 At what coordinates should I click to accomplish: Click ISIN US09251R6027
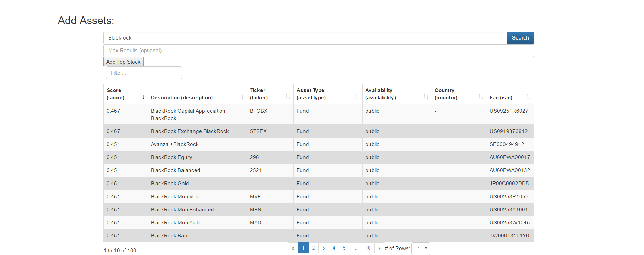point(509,111)
